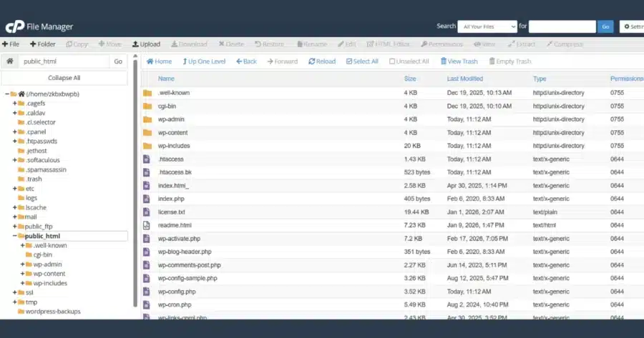
Task: Click the Compress toolbar button
Action: [x=565, y=44]
